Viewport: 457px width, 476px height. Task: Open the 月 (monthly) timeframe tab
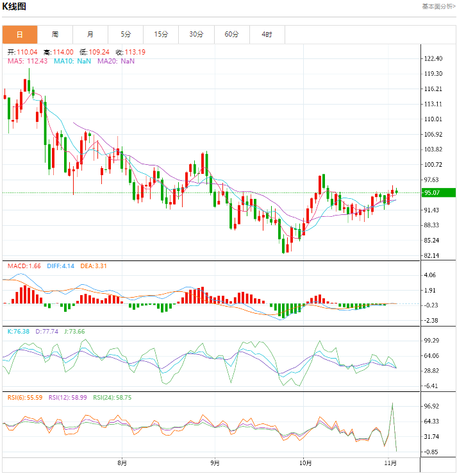tap(90, 35)
